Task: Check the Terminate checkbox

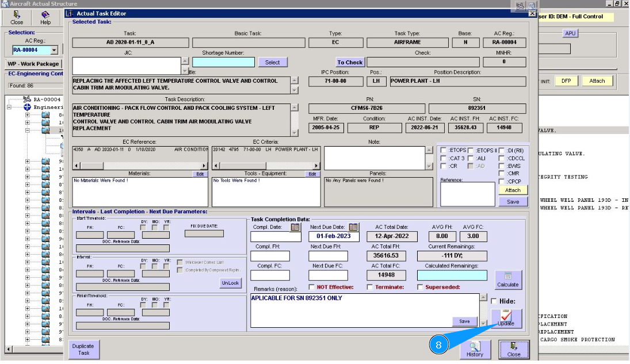Action: [369, 287]
